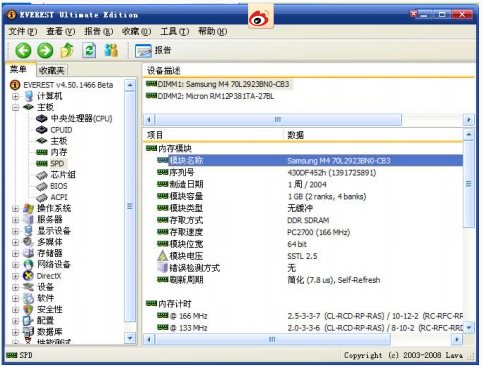This screenshot has height=367, width=482.
Task: Select the CPUID tree item
Action: click(x=61, y=130)
